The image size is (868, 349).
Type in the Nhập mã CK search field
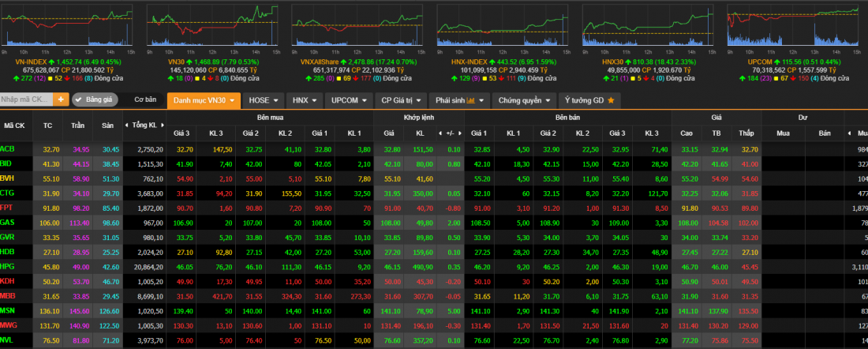(25, 99)
